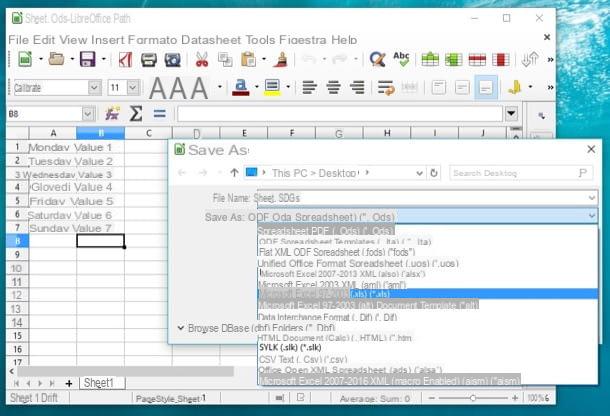Click the New spreadsheet icon

tap(25, 60)
